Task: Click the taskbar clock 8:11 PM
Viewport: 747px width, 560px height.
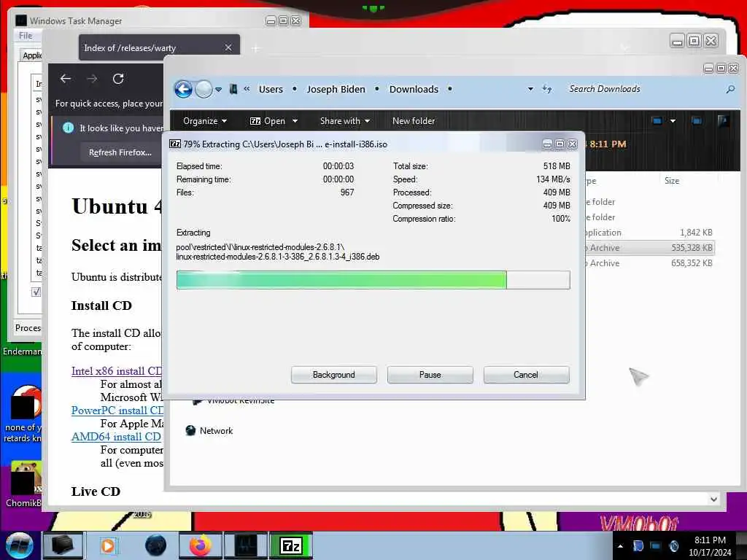Action: click(x=710, y=540)
